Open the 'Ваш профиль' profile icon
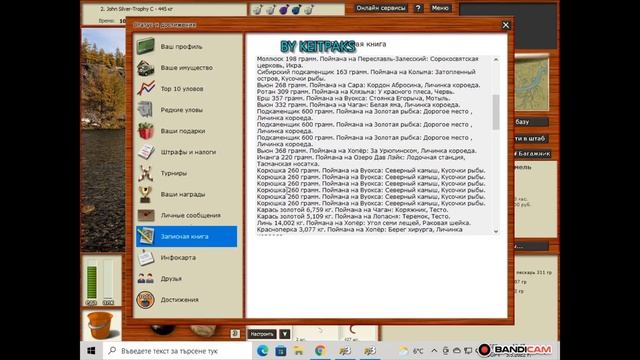This screenshot has height=360, width=640. 145,47
